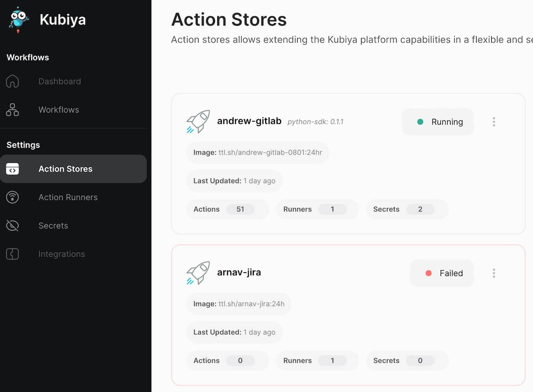Click the Integrations icon in sidebar
This screenshot has width=533, height=392.
[12, 254]
